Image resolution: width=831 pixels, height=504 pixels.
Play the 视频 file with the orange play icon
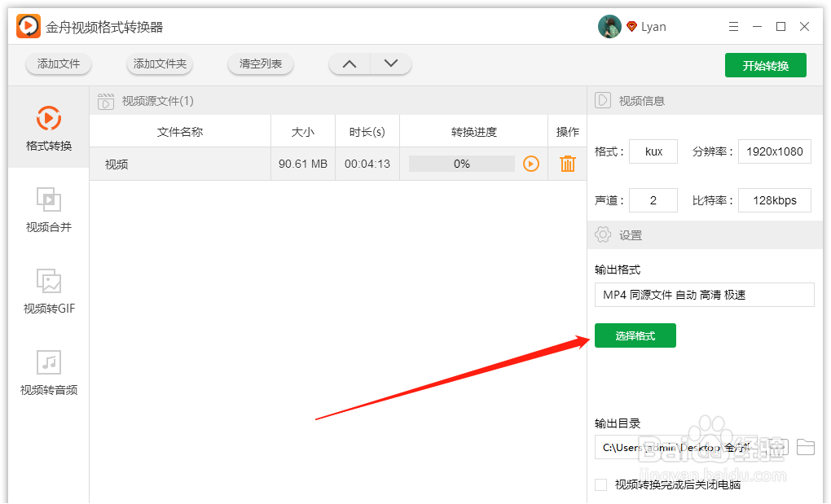click(531, 164)
